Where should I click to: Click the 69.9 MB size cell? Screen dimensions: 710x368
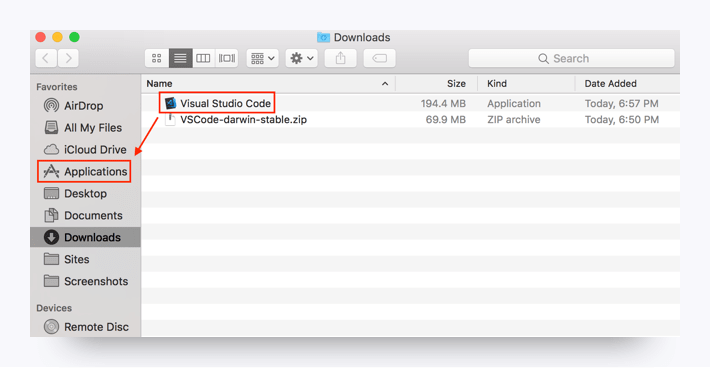point(446,120)
